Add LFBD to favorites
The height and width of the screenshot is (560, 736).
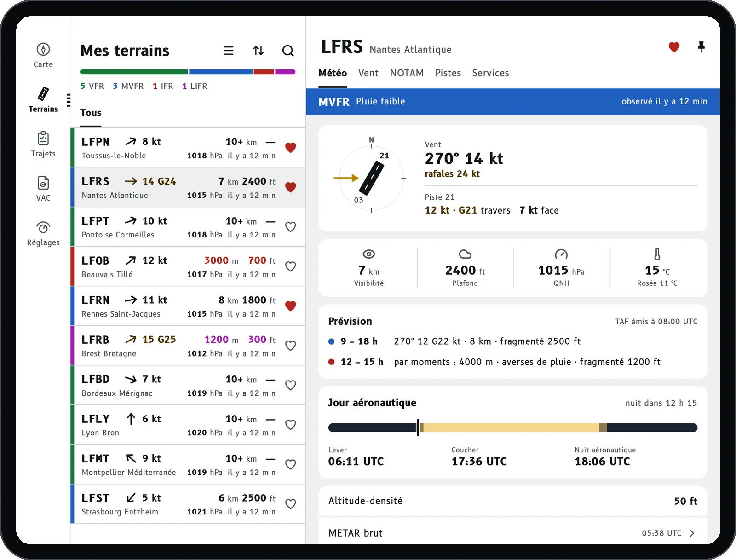click(290, 385)
